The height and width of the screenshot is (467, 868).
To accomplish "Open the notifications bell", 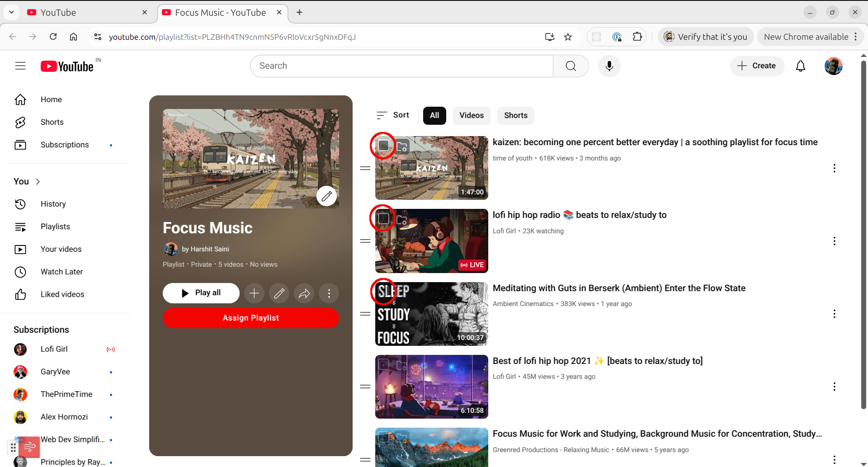I will pos(800,66).
